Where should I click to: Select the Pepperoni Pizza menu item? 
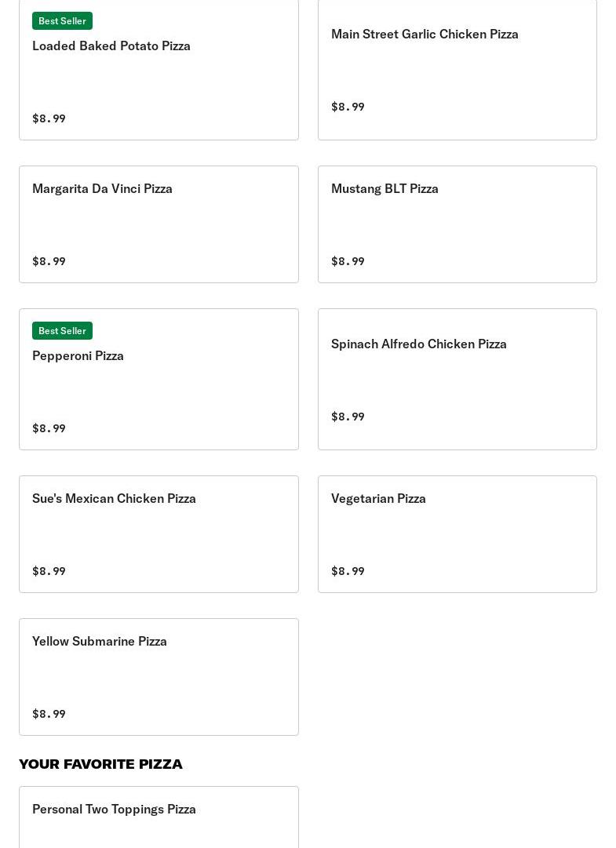[159, 379]
